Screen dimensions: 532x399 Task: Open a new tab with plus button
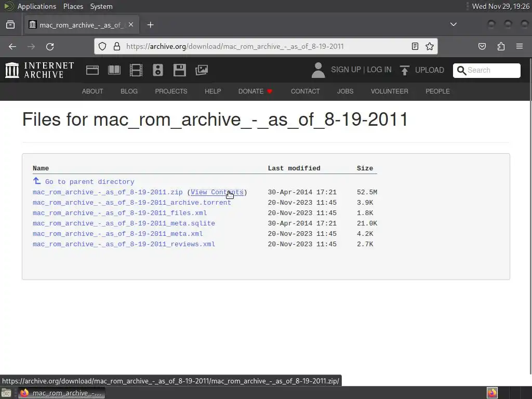[x=150, y=25]
